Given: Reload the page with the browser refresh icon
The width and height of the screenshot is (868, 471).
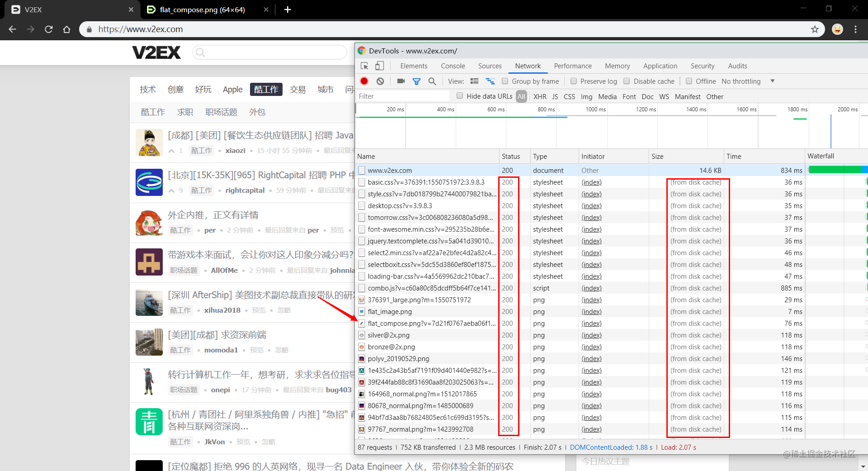Looking at the screenshot, I should point(49,29).
